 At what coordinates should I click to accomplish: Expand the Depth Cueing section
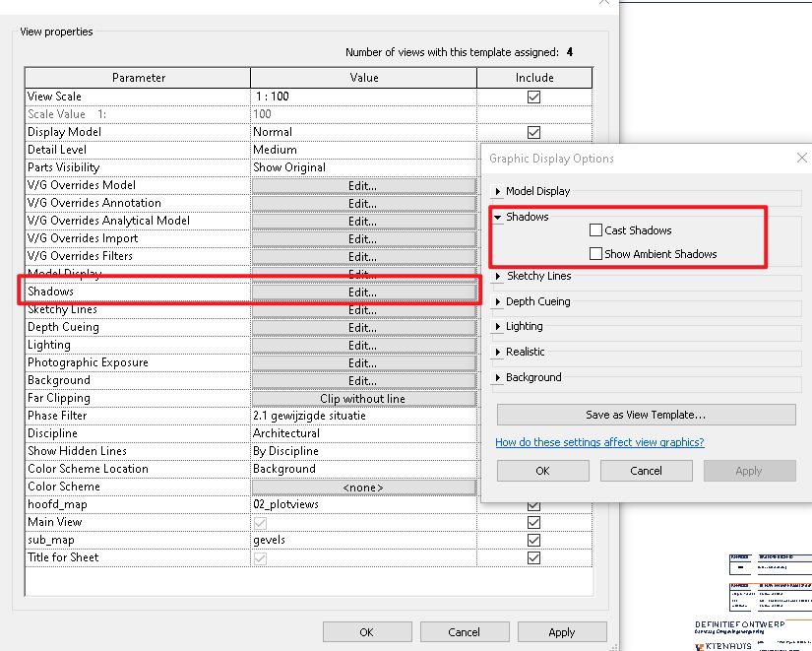pyautogui.click(x=535, y=301)
